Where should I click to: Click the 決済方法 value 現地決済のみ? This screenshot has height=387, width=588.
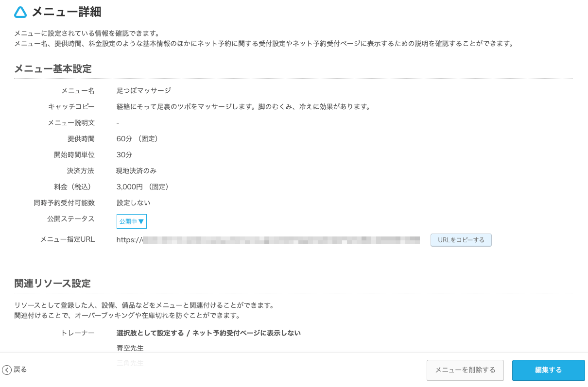tap(136, 170)
